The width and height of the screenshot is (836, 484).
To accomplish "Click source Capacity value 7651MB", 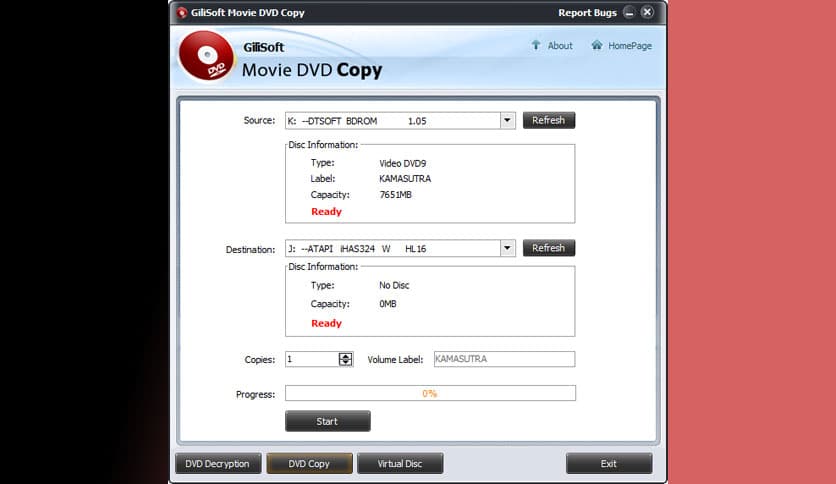I will tap(396, 195).
